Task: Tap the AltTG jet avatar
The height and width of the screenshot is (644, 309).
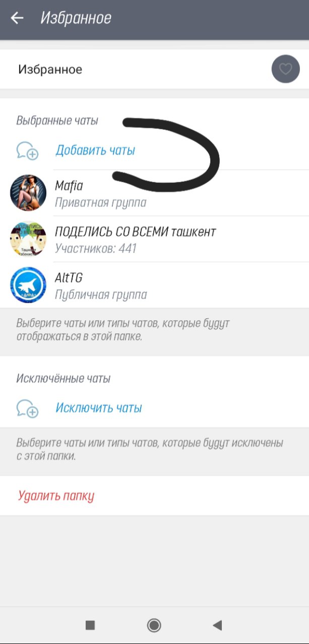Action: 28,285
